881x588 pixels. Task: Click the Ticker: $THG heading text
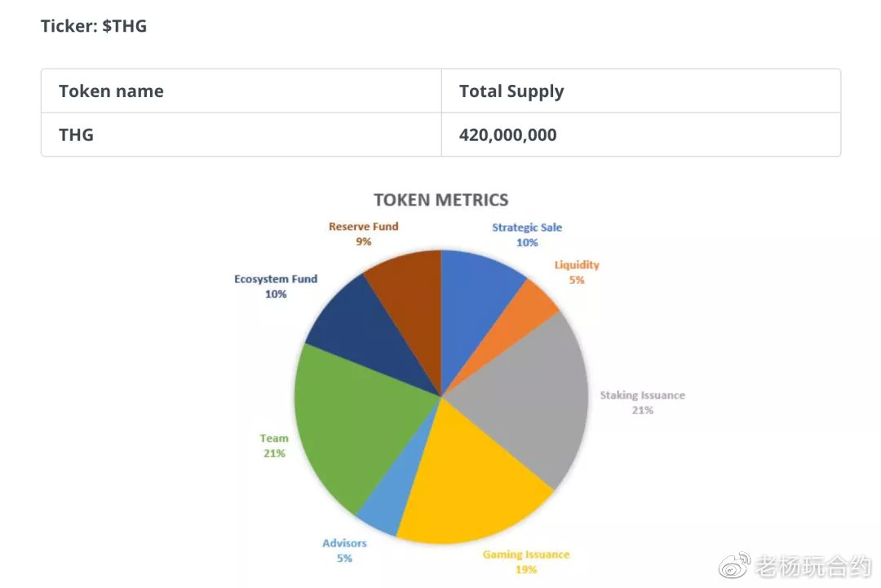pos(93,26)
